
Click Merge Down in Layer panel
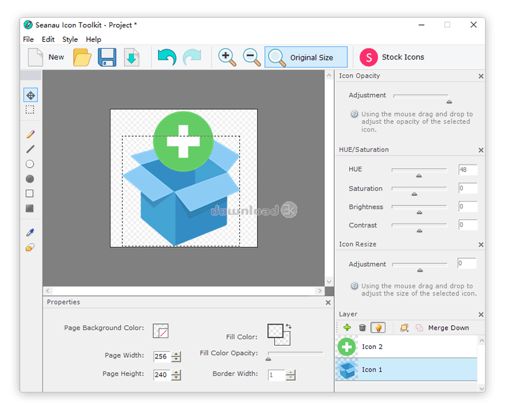[x=448, y=328]
